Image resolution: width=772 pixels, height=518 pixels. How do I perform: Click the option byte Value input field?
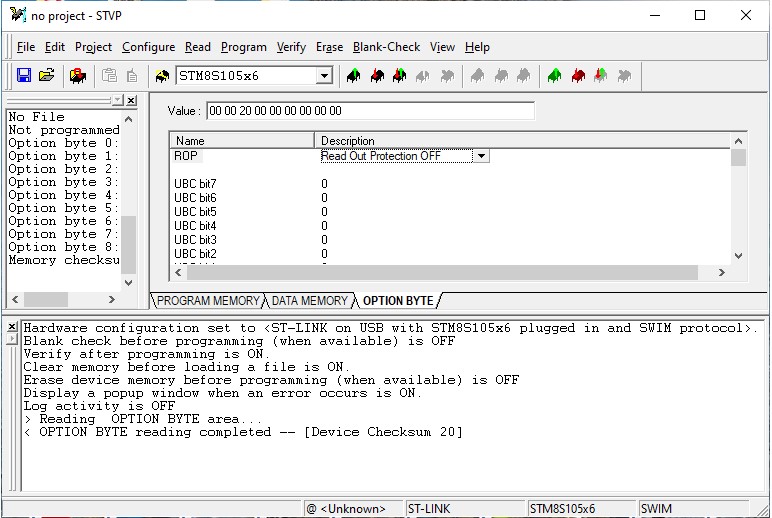pos(370,111)
